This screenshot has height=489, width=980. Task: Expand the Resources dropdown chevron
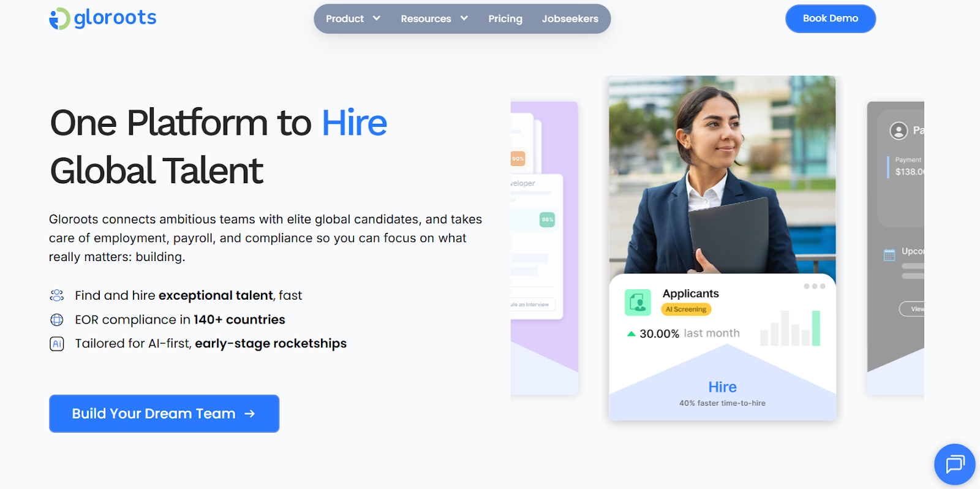[x=464, y=18]
